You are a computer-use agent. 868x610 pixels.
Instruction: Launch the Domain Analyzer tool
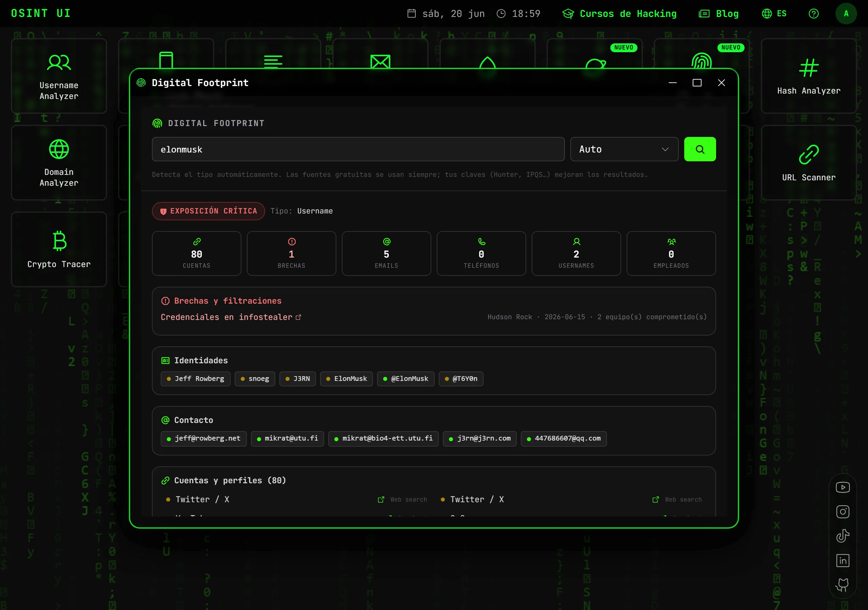(59, 163)
